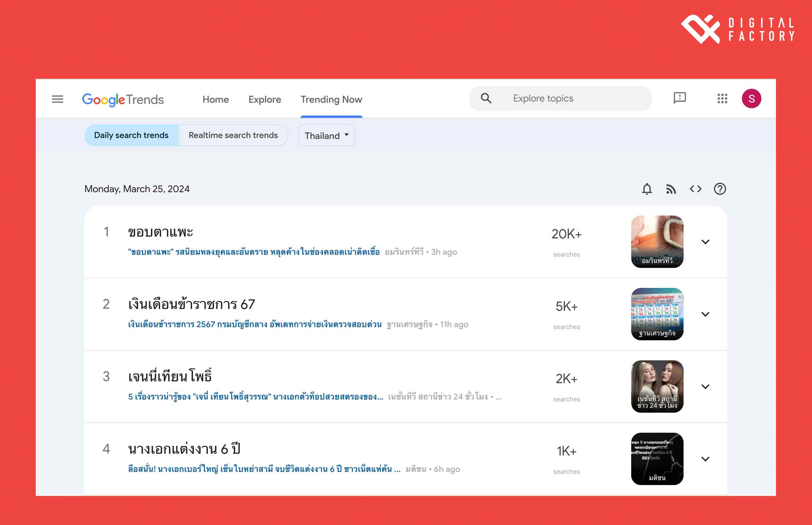The height and width of the screenshot is (525, 812).
Task: Open the ขอบตาแพะ news article link
Action: [254, 252]
